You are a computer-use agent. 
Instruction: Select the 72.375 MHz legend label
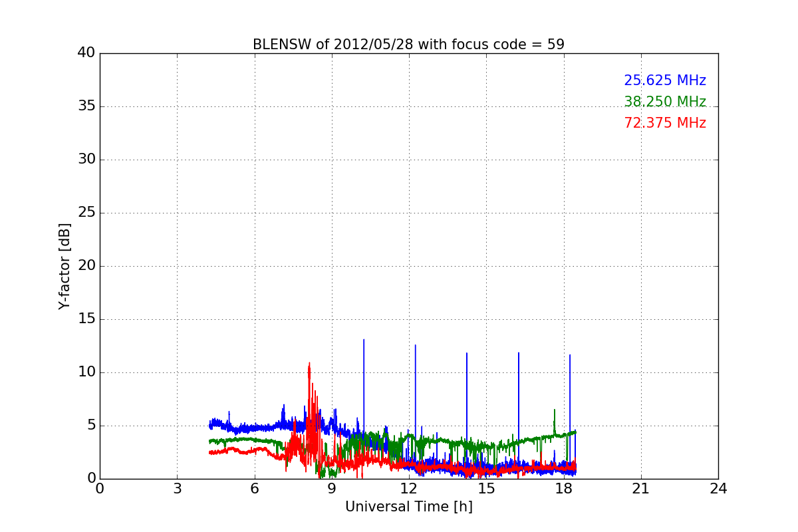(x=665, y=123)
